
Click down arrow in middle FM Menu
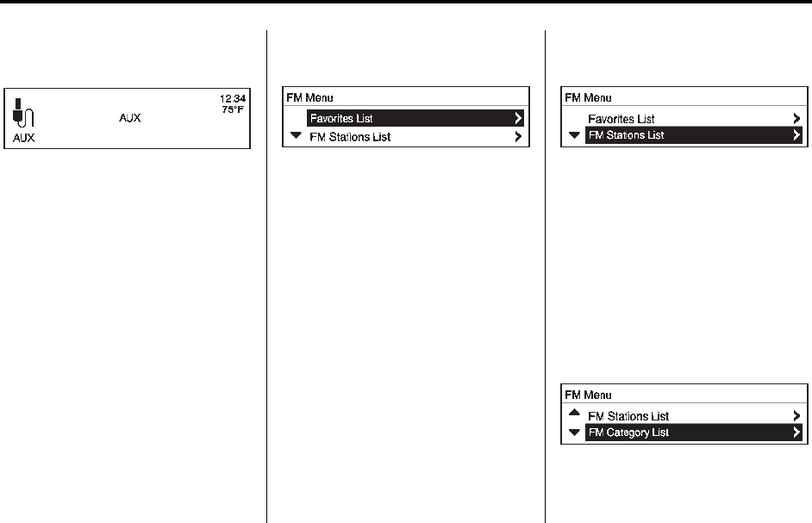(296, 135)
